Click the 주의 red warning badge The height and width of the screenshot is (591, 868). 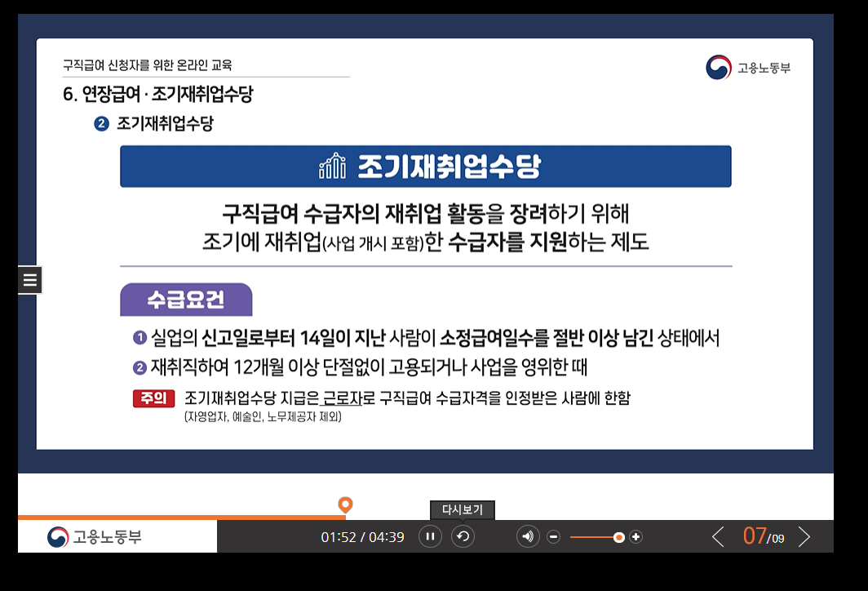153,398
